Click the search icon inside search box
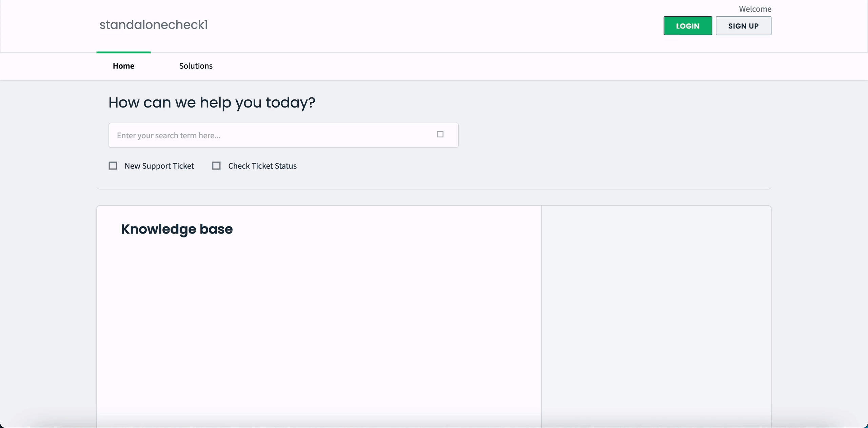 [x=440, y=135]
